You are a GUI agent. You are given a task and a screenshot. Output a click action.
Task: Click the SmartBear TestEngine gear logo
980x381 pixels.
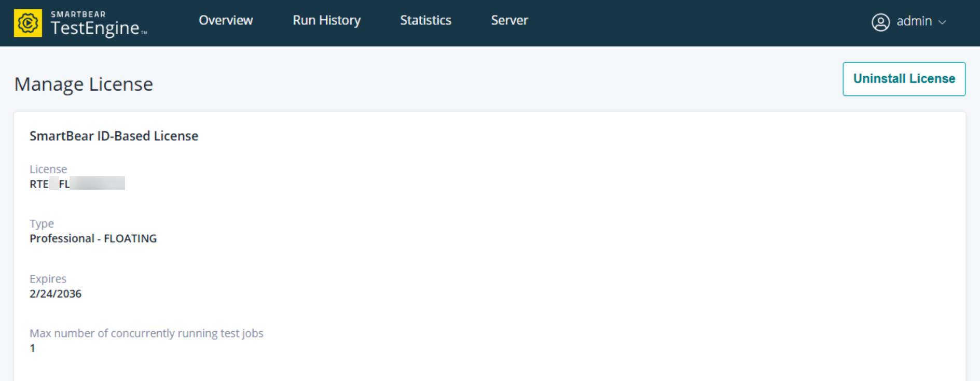point(28,23)
